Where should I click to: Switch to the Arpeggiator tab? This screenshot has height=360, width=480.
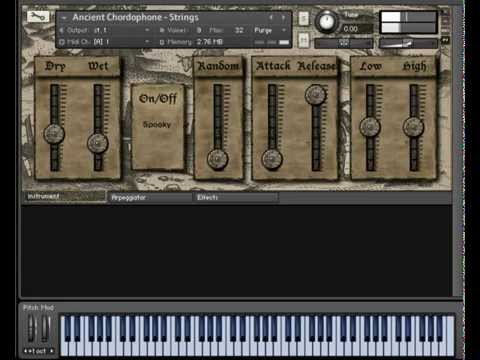click(150, 197)
